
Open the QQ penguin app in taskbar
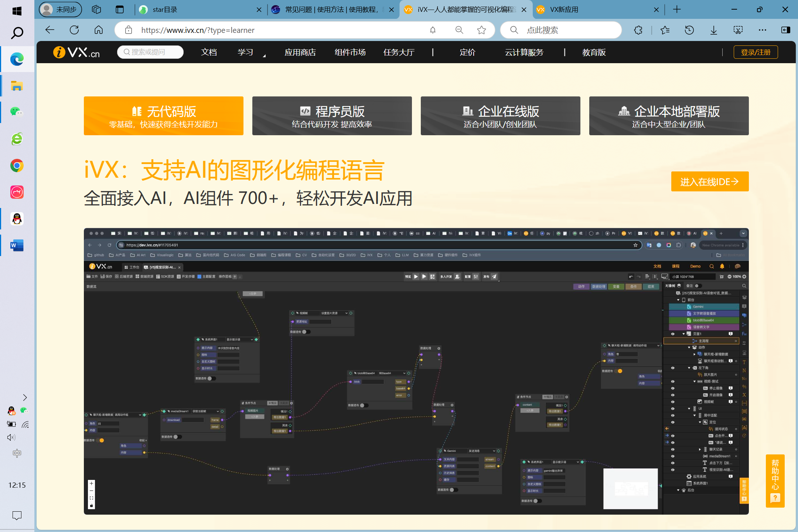[17, 219]
